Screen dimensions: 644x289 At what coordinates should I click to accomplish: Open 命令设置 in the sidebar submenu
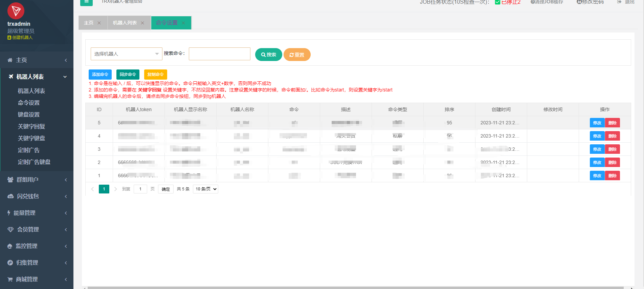click(29, 103)
